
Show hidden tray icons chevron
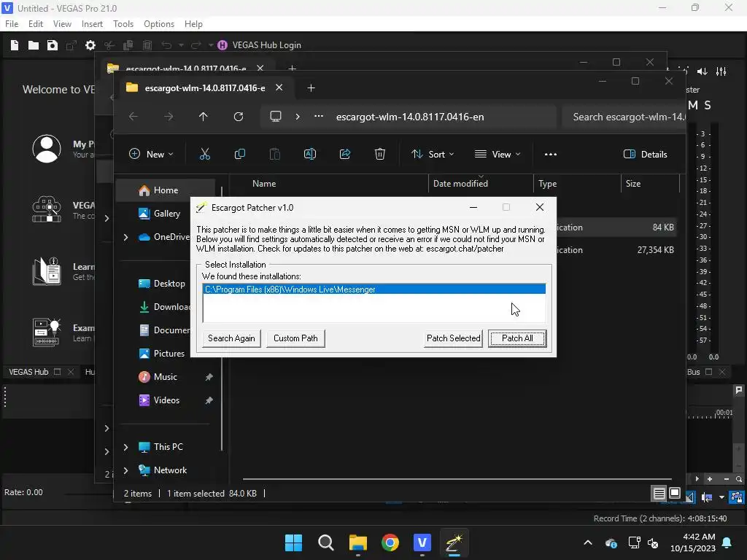(x=588, y=542)
